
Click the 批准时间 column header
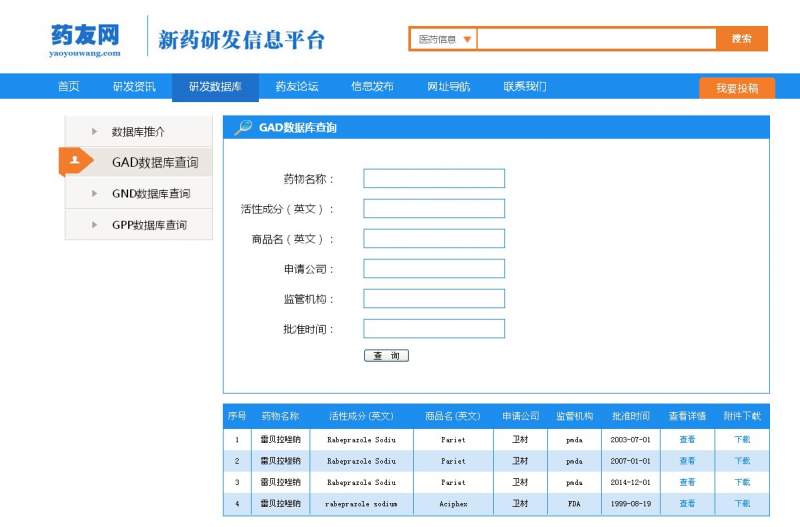(x=631, y=416)
